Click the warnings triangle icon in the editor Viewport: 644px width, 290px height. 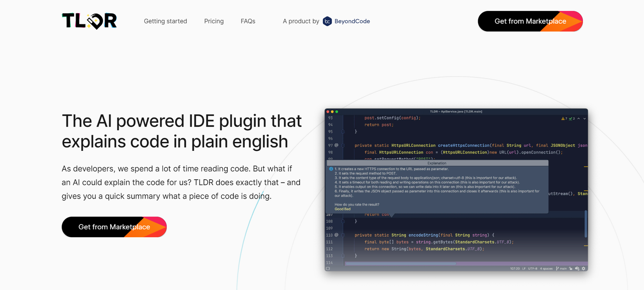pos(563,119)
